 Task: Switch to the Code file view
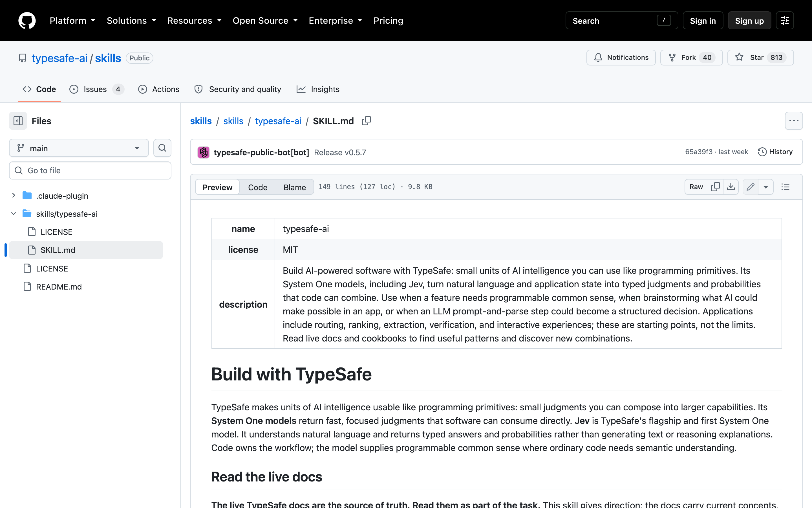tap(258, 187)
